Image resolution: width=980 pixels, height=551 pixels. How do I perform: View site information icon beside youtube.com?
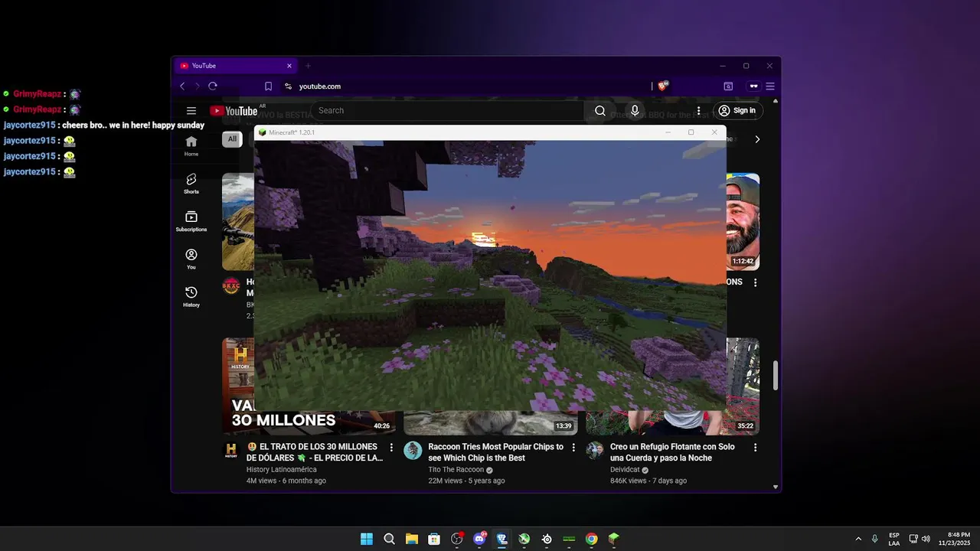pos(288,86)
